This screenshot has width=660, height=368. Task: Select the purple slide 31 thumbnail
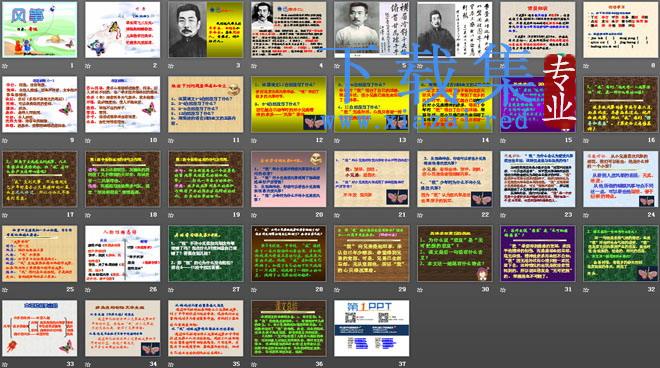[538, 253]
